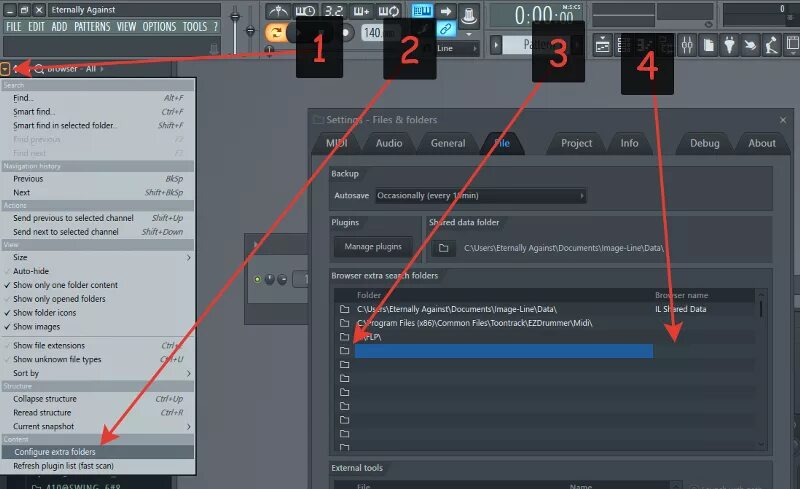Toggle wait for input before recording
Viewport: 800px width, 489px height.
[305, 10]
